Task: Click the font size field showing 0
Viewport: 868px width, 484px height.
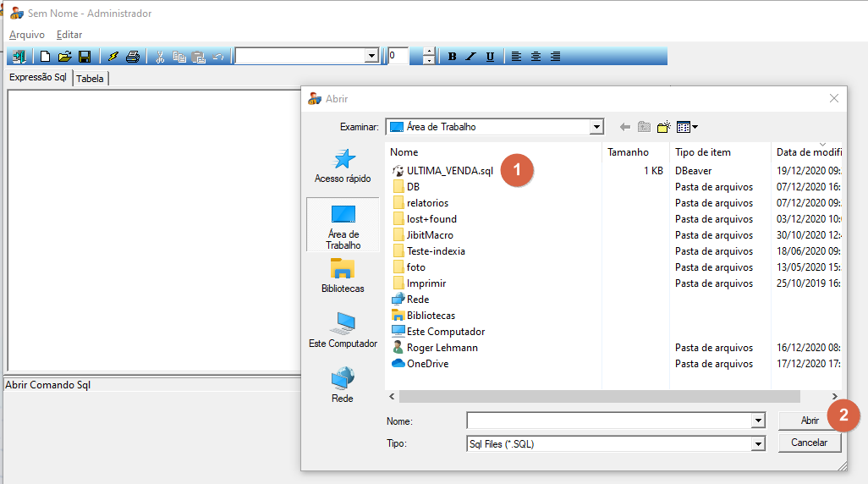Action: coord(398,55)
